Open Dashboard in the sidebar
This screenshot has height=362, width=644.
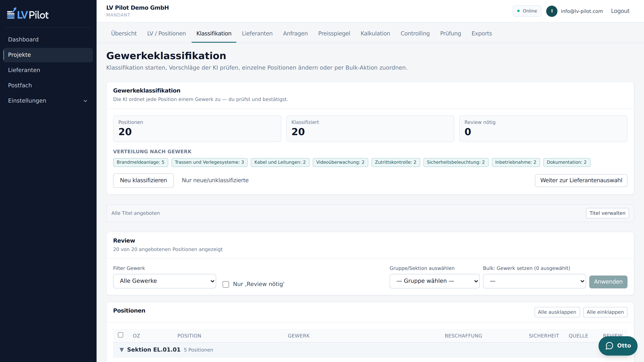(48, 39)
